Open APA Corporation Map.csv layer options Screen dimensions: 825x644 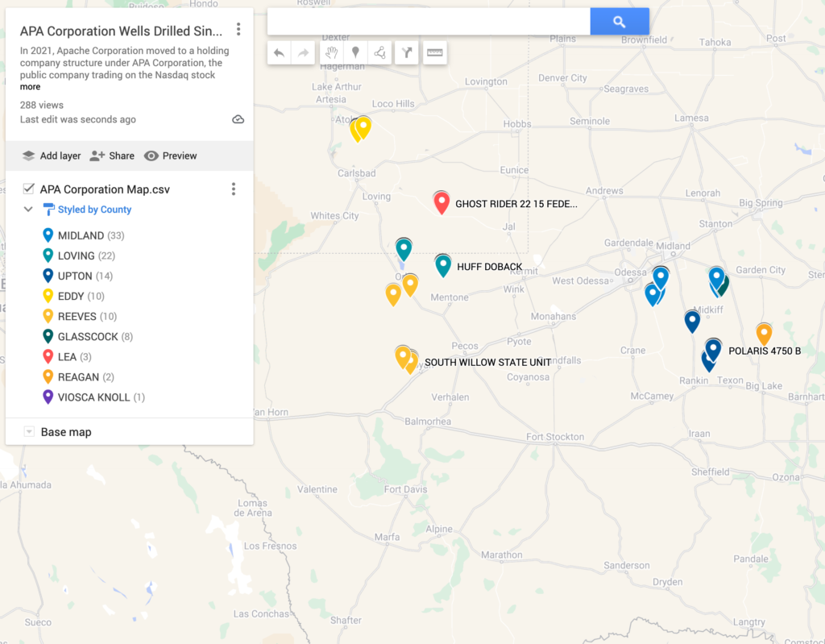234,189
